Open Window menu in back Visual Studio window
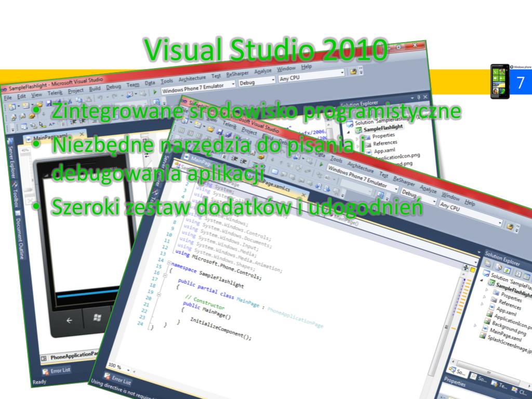Screen dimensions: 532x399 tap(286, 69)
